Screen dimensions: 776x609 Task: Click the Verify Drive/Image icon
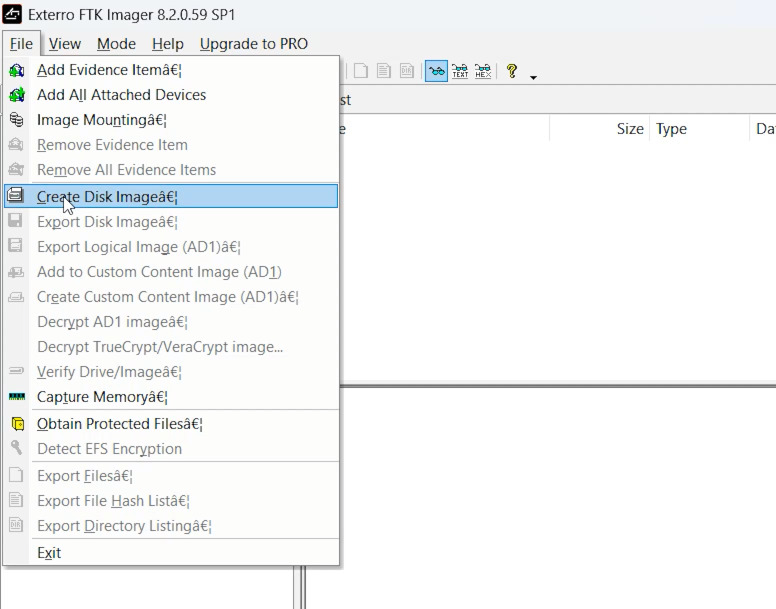(x=16, y=371)
